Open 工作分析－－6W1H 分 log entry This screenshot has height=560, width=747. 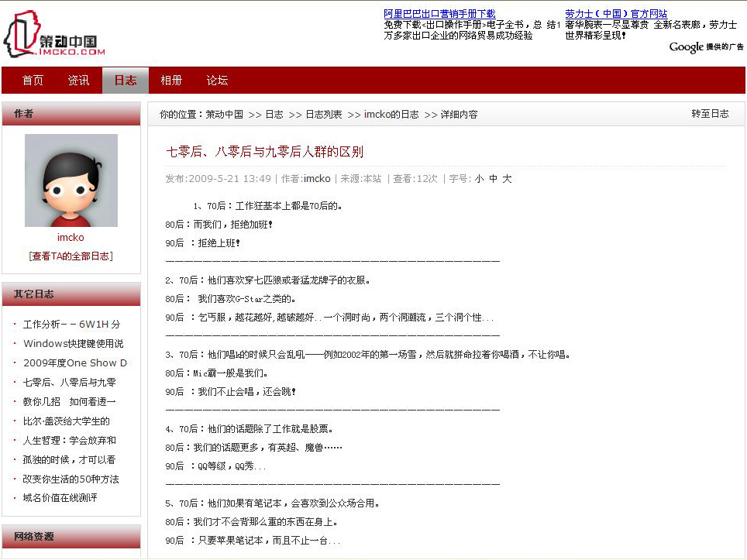pyautogui.click(x=71, y=325)
